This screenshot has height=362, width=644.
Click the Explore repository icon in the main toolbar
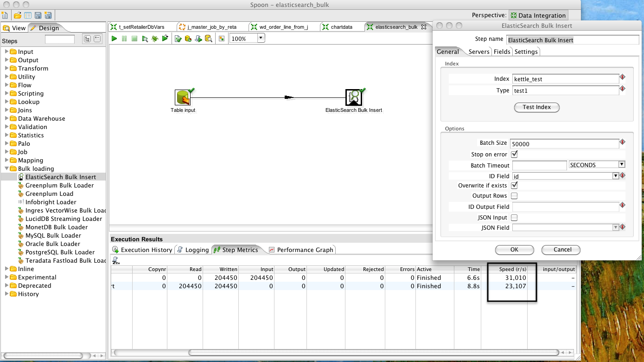[x=27, y=15]
